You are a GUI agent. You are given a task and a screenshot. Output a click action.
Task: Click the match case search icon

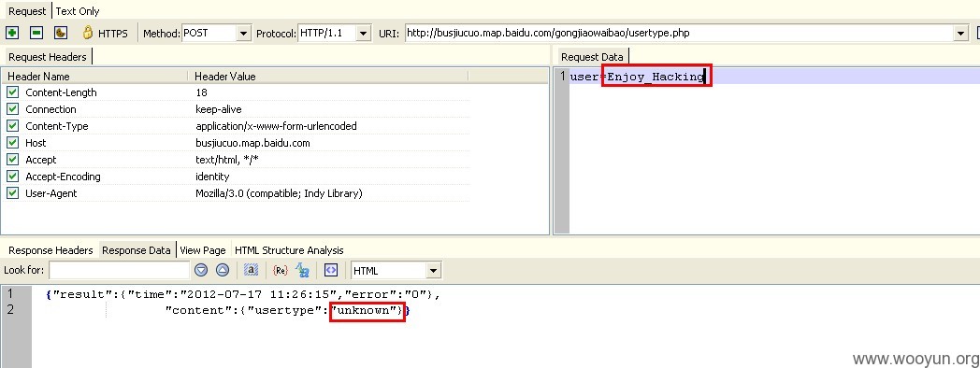point(302,271)
